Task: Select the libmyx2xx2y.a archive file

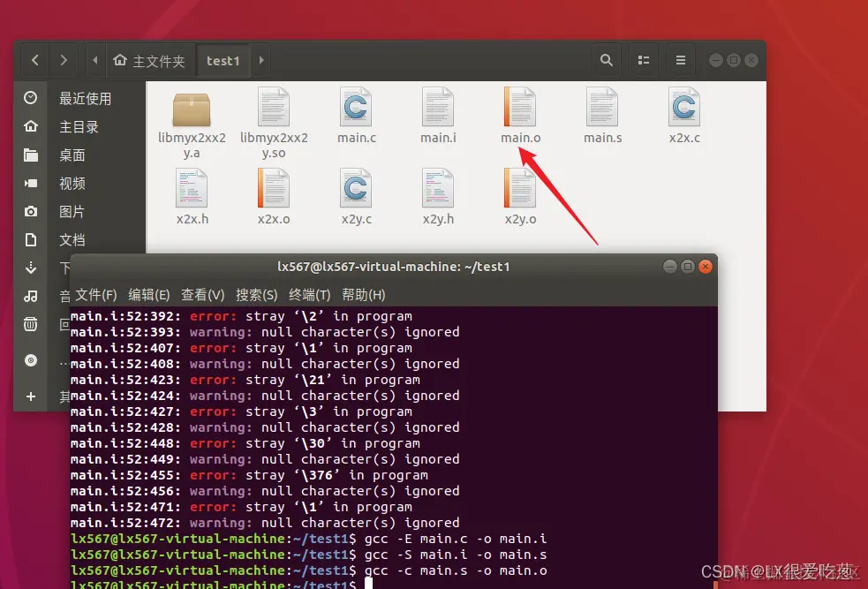Action: coord(192,123)
